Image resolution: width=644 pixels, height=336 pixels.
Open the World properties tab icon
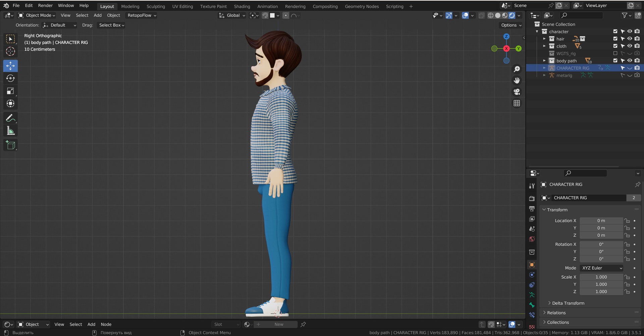coord(532,239)
